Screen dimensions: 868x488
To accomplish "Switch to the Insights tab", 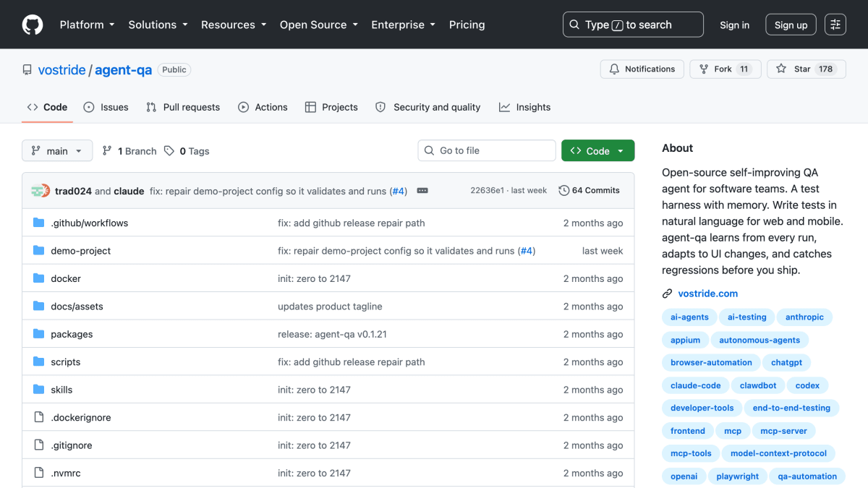I will click(x=524, y=107).
